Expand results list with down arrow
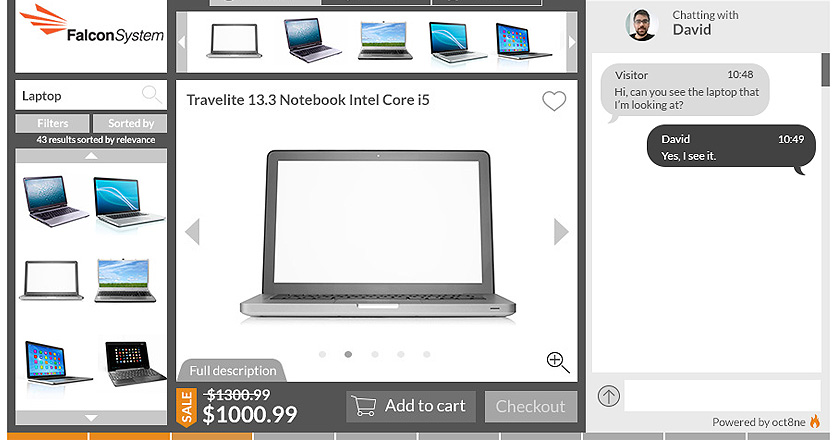840x440 pixels. 91,417
